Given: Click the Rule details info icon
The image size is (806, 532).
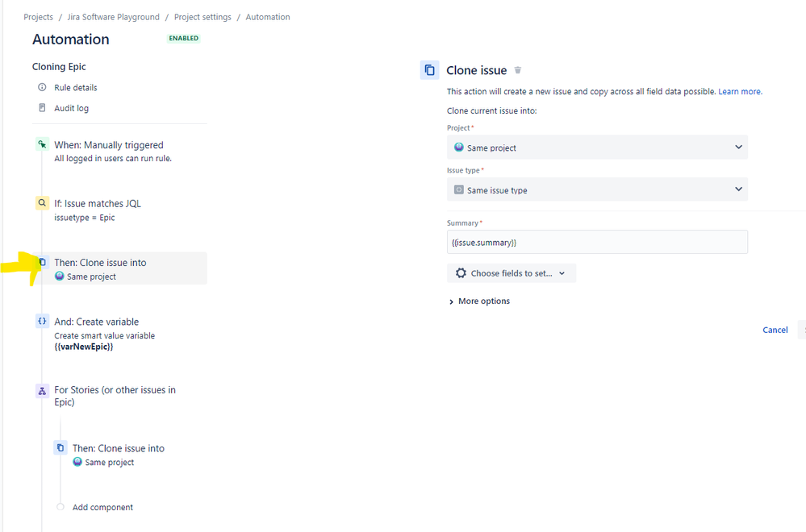Looking at the screenshot, I should click(x=42, y=87).
